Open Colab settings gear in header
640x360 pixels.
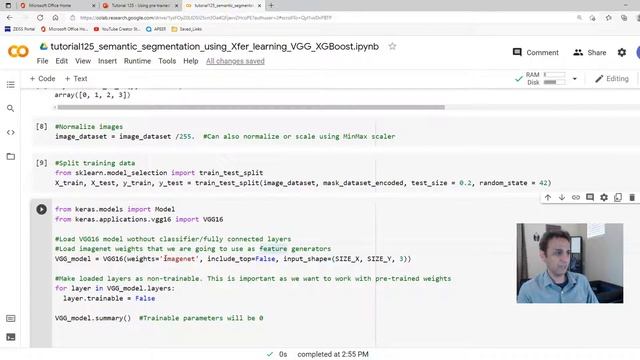click(622, 52)
